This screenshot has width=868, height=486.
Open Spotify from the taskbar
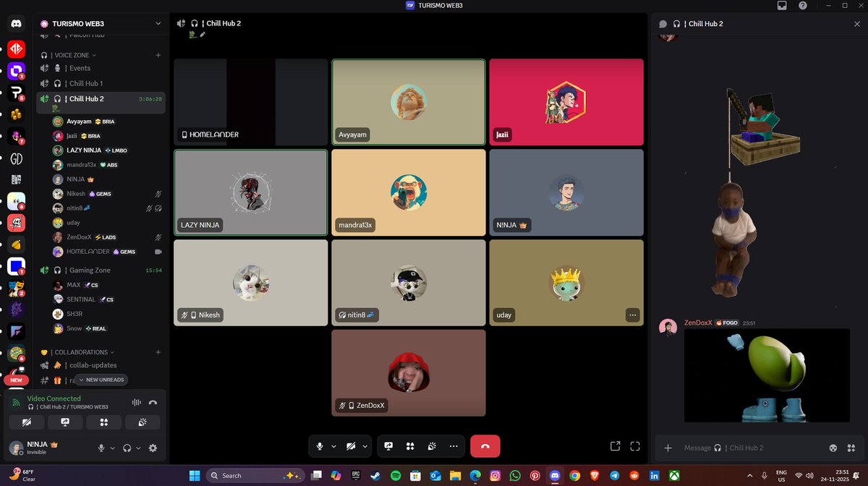click(396, 475)
